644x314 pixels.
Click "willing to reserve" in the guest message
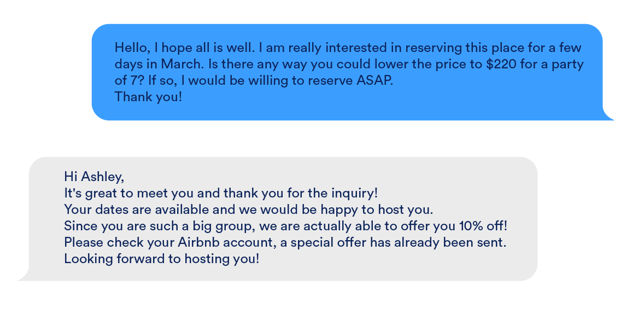pyautogui.click(x=286, y=81)
